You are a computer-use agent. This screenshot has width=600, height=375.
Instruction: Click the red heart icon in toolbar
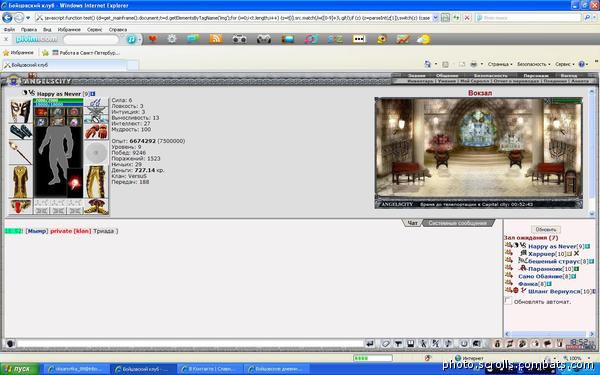[x=153, y=39]
